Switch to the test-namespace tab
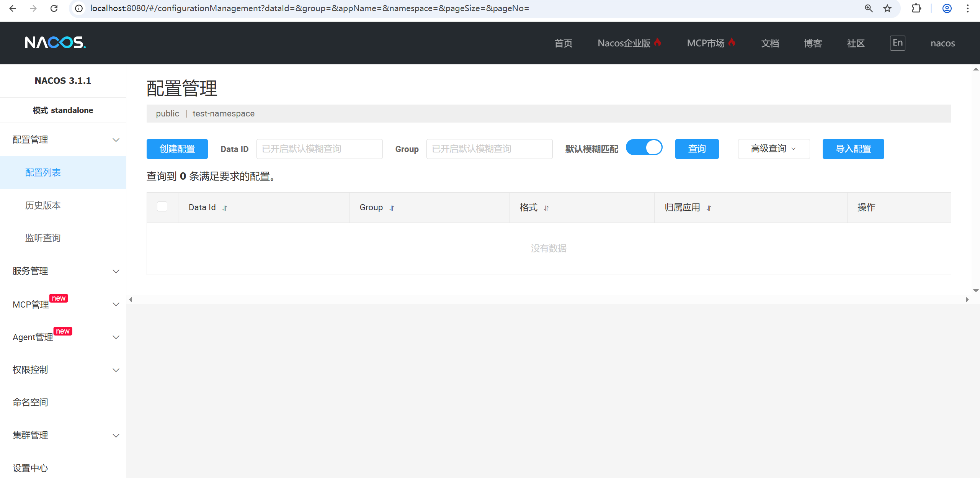 point(224,114)
